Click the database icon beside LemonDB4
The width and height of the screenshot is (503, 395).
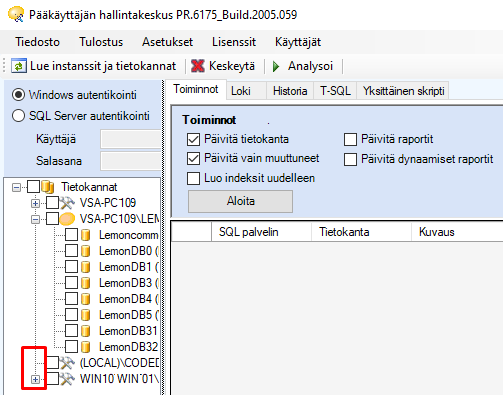tap(86, 299)
